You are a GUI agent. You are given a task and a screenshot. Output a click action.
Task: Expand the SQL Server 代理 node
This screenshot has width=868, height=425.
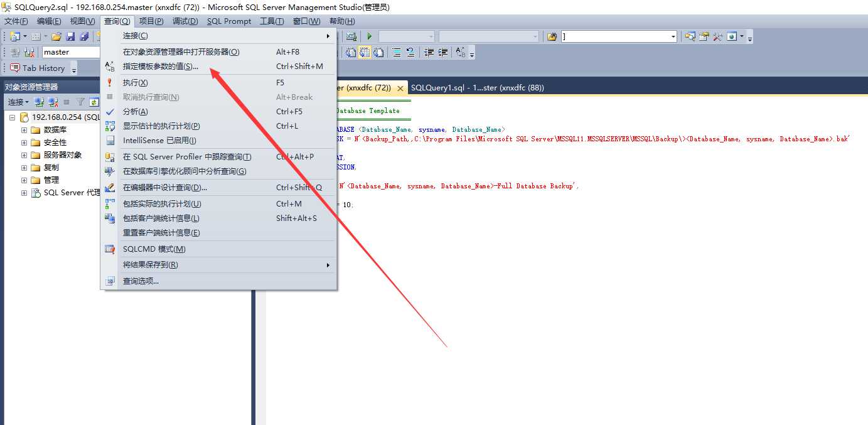pyautogui.click(x=24, y=193)
